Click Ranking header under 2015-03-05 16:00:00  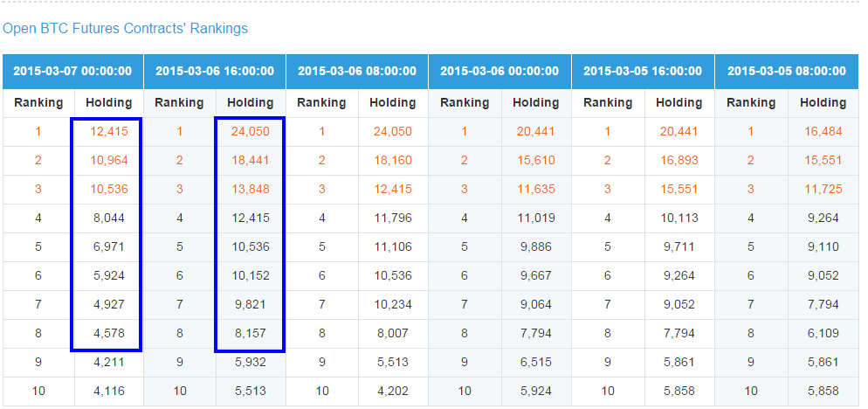pos(608,102)
